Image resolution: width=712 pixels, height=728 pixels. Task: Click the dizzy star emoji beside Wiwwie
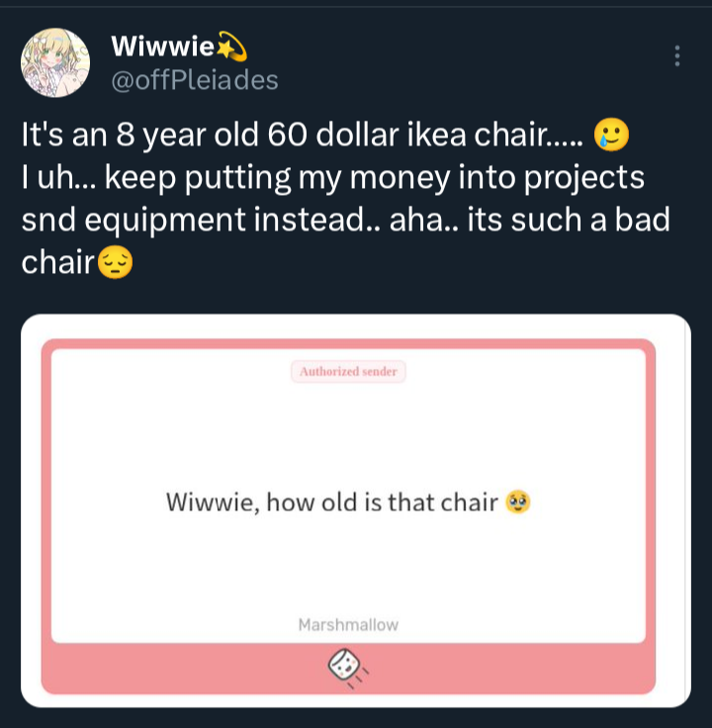pos(231,46)
